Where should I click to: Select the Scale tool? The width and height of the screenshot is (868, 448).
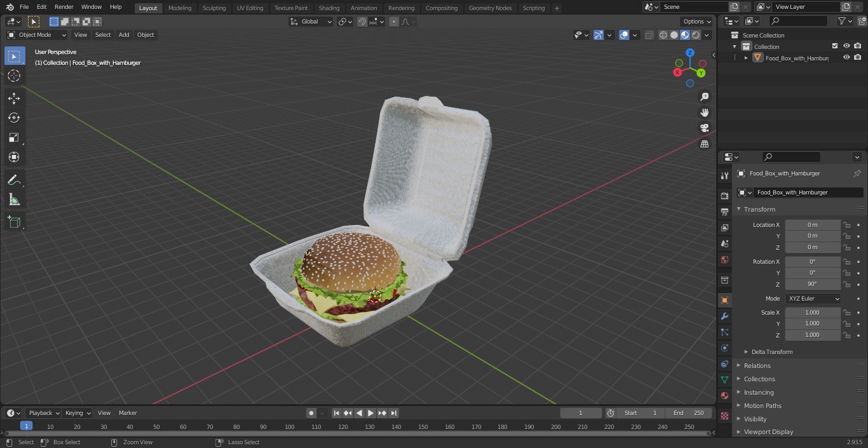pos(14,137)
